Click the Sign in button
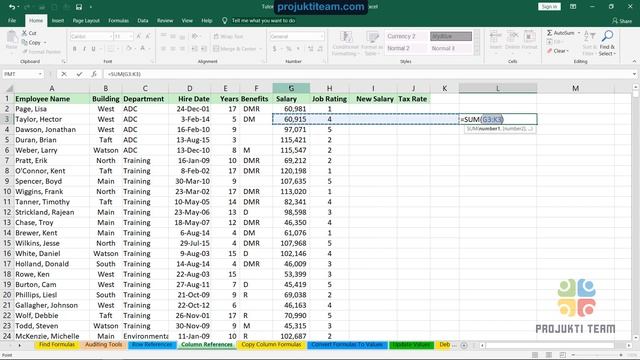Viewport: 640px width, 360px height. tap(549, 7)
